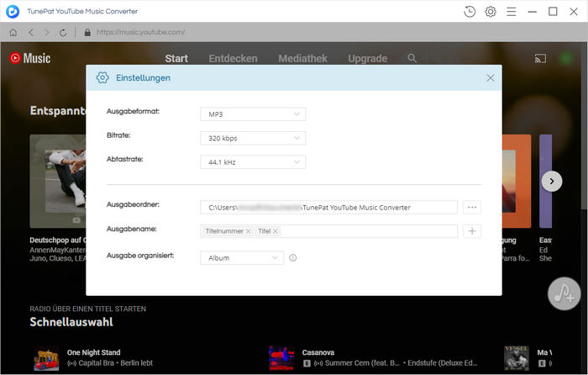Click the floating add-music note button
The height and width of the screenshot is (375, 588).
point(564,293)
